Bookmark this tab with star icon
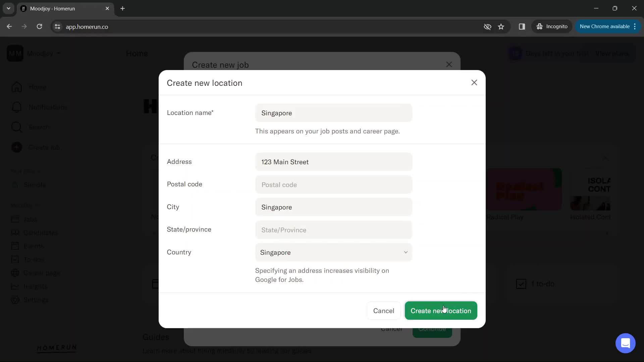644x362 pixels. pos(501,26)
